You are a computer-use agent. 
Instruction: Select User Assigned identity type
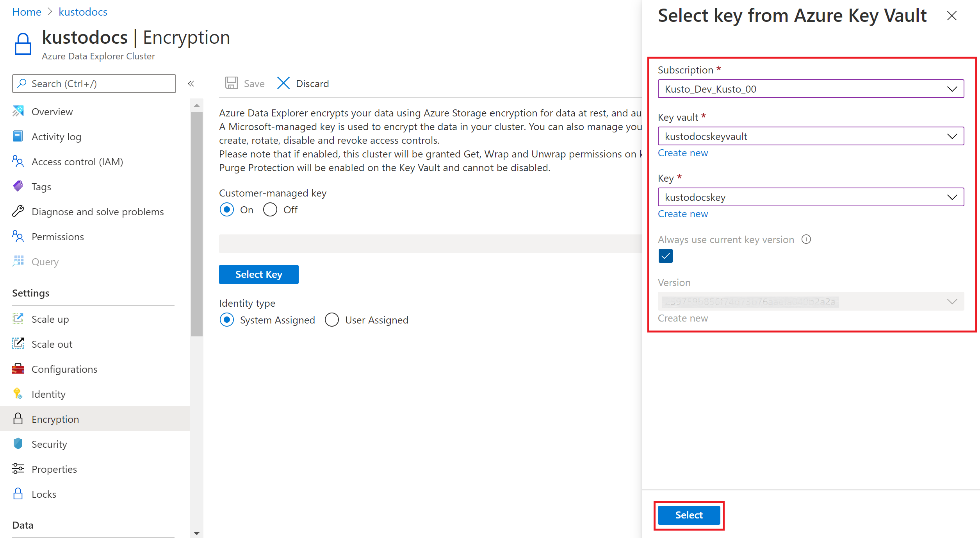[x=331, y=320]
